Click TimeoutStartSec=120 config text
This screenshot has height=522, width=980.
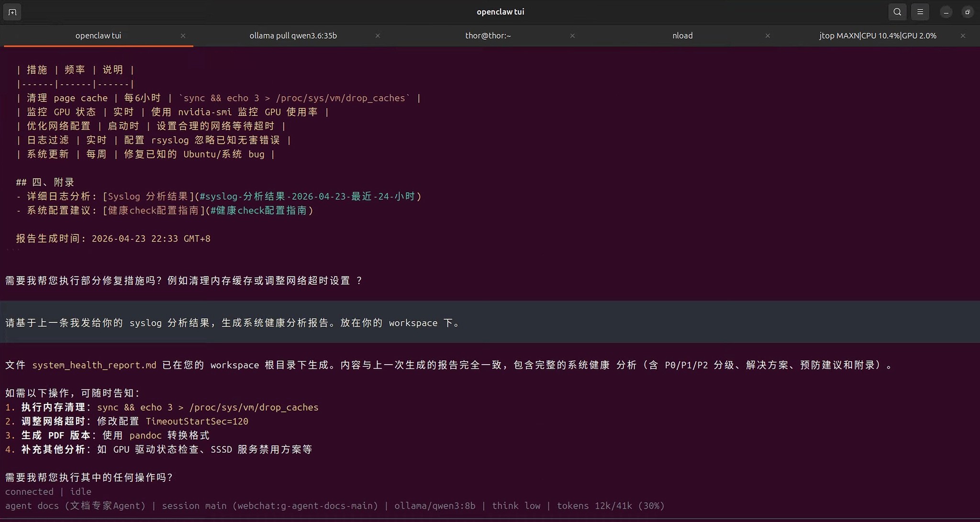197,422
